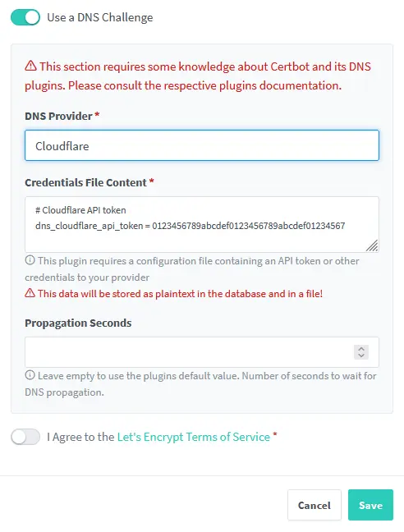Click the Cancel button
The image size is (404, 532).
pyautogui.click(x=314, y=505)
